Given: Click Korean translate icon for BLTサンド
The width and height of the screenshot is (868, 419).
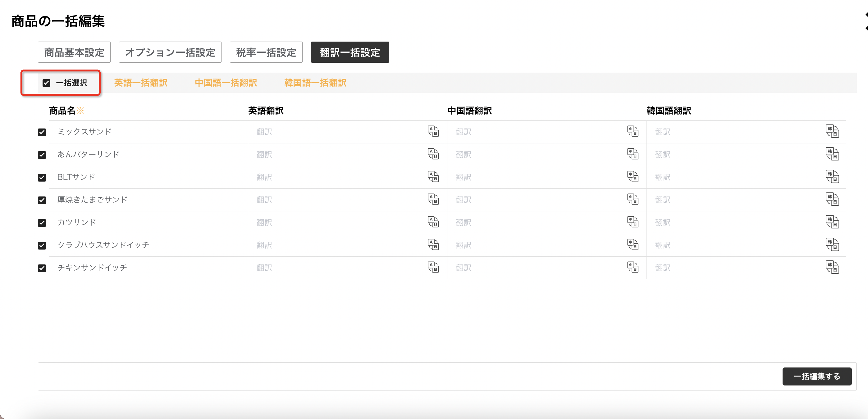Looking at the screenshot, I should [832, 177].
